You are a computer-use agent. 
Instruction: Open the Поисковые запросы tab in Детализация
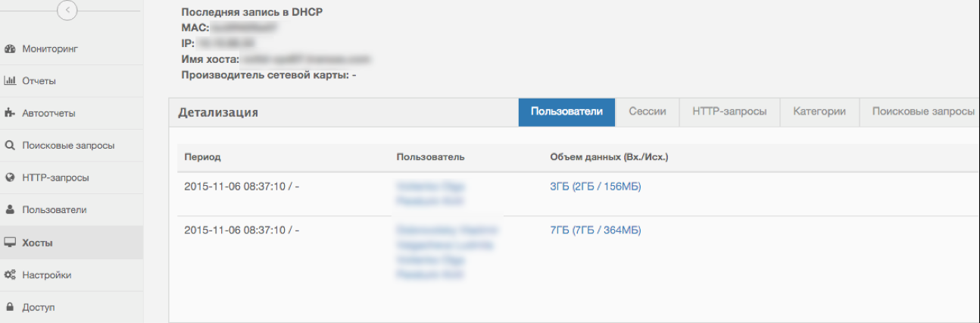pyautogui.click(x=922, y=111)
